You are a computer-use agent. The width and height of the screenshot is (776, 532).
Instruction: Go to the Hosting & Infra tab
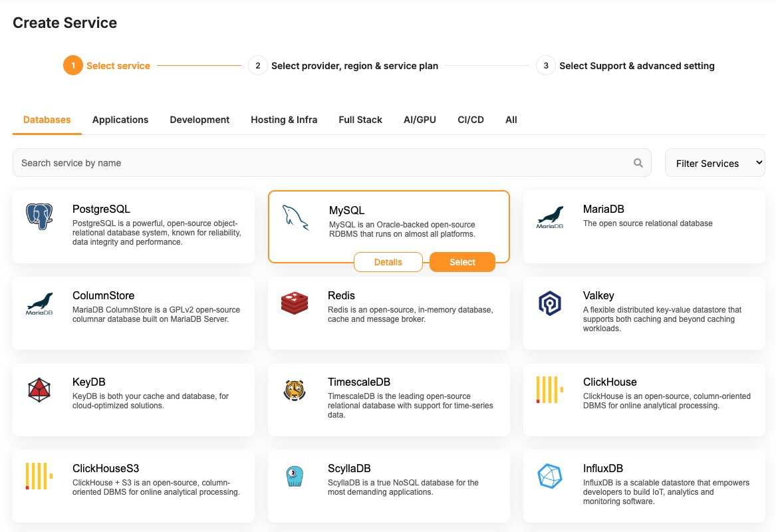(x=284, y=120)
